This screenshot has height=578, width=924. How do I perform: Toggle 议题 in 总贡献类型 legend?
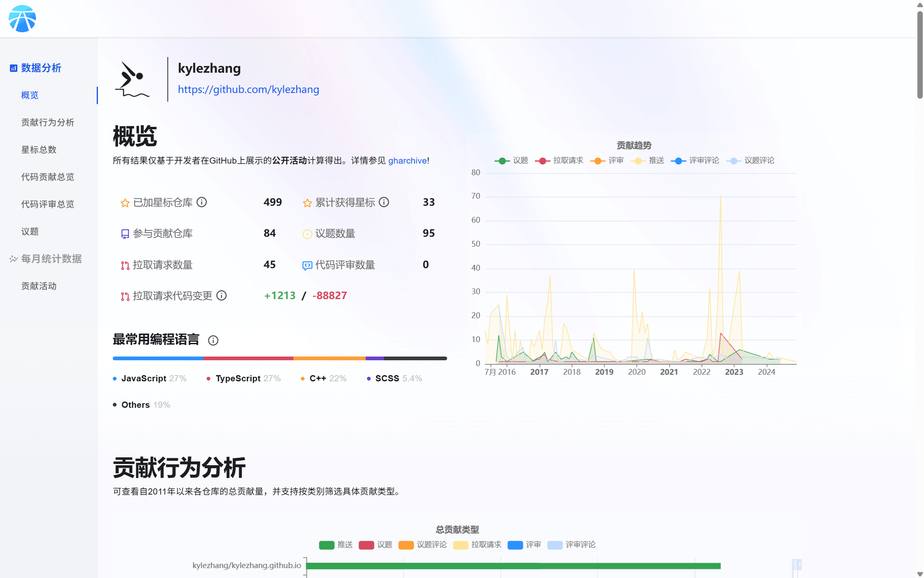coord(375,545)
